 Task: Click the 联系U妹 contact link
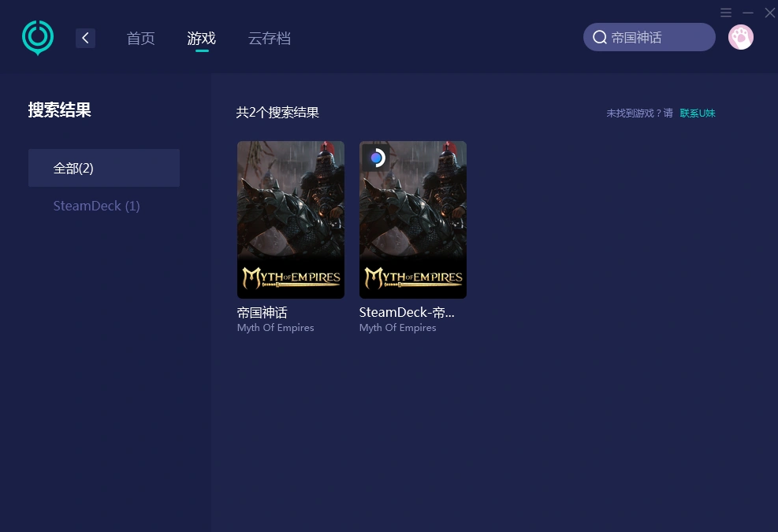click(697, 113)
